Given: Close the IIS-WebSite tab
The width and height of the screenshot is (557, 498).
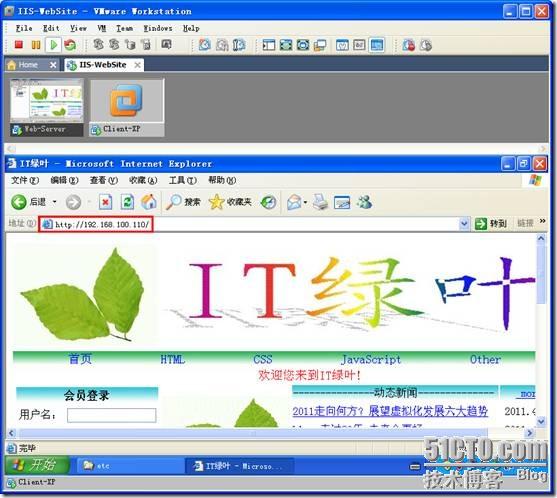Looking at the screenshot, I should tap(137, 65).
